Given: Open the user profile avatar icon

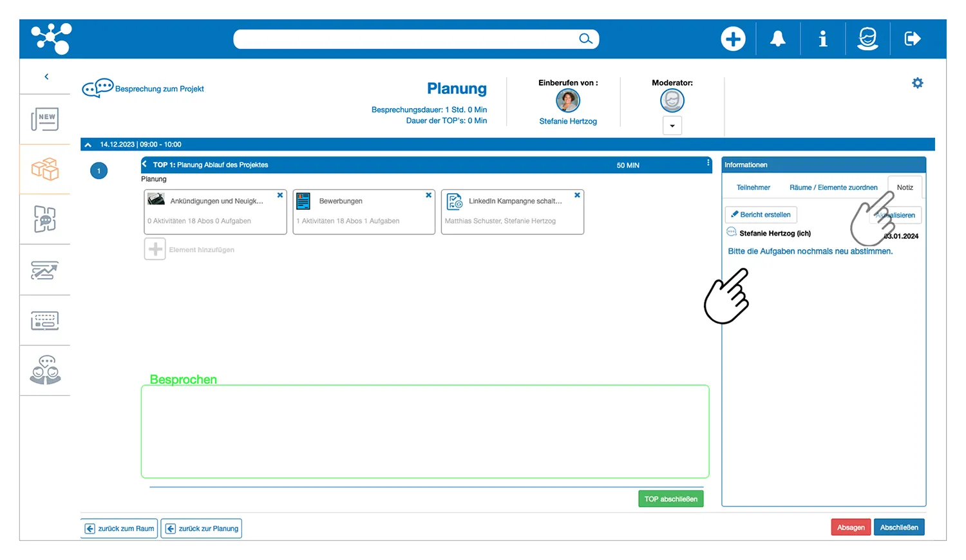Looking at the screenshot, I should coord(867,39).
